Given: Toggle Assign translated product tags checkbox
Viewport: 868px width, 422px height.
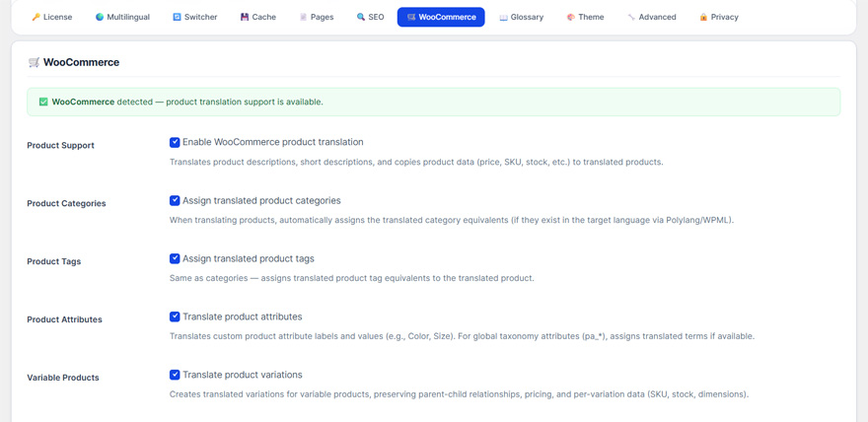Looking at the screenshot, I should point(175,258).
